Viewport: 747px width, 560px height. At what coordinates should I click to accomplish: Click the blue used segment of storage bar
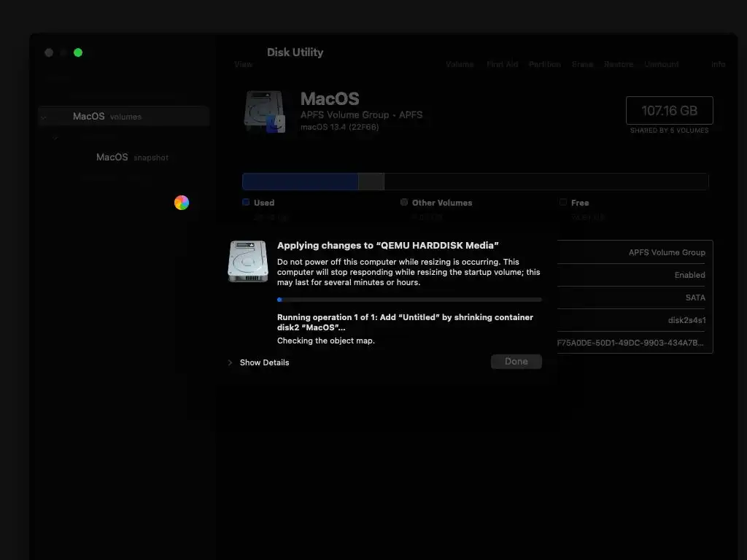[x=300, y=182]
